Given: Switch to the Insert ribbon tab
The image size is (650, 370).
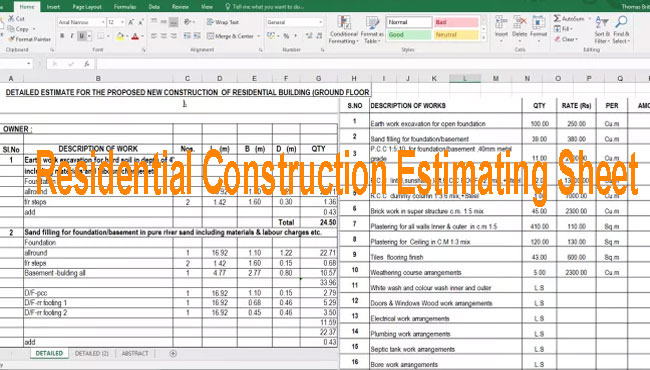Looking at the screenshot, I should 53,7.
